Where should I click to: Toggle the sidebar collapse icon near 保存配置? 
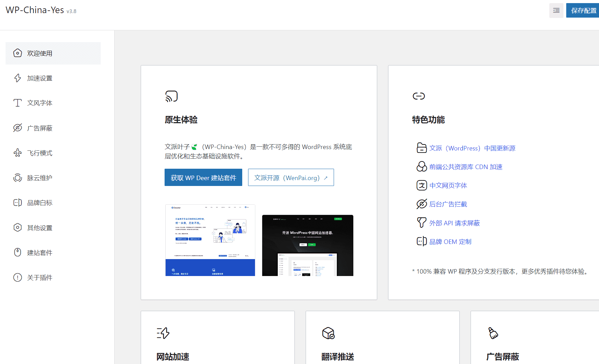[x=556, y=10]
